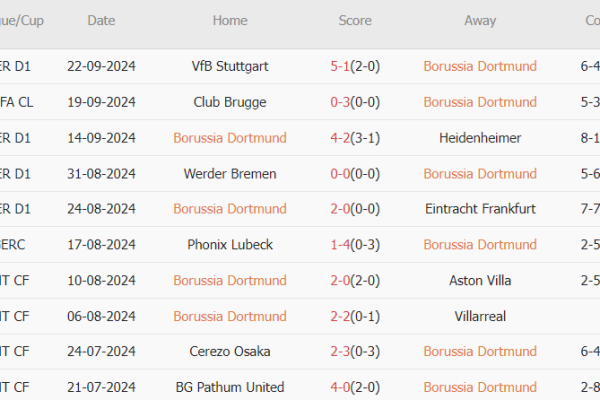This screenshot has width=600, height=400.
Task: Click the Home column header
Action: (230, 20)
